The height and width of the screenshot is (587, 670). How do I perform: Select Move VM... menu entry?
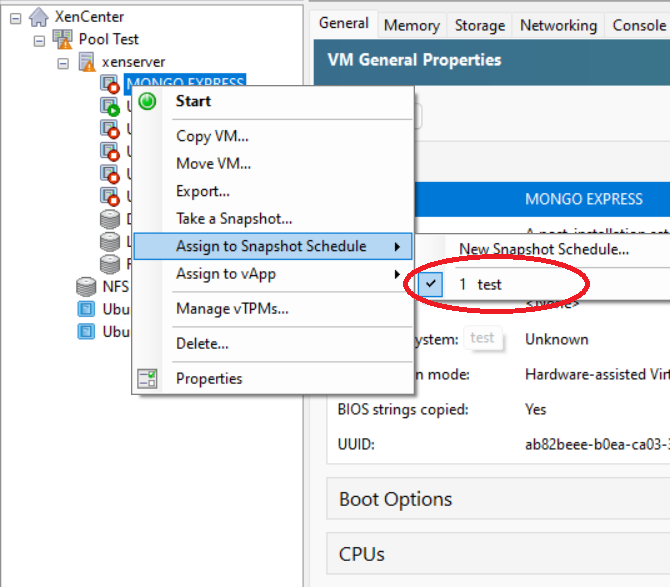pyautogui.click(x=273, y=164)
